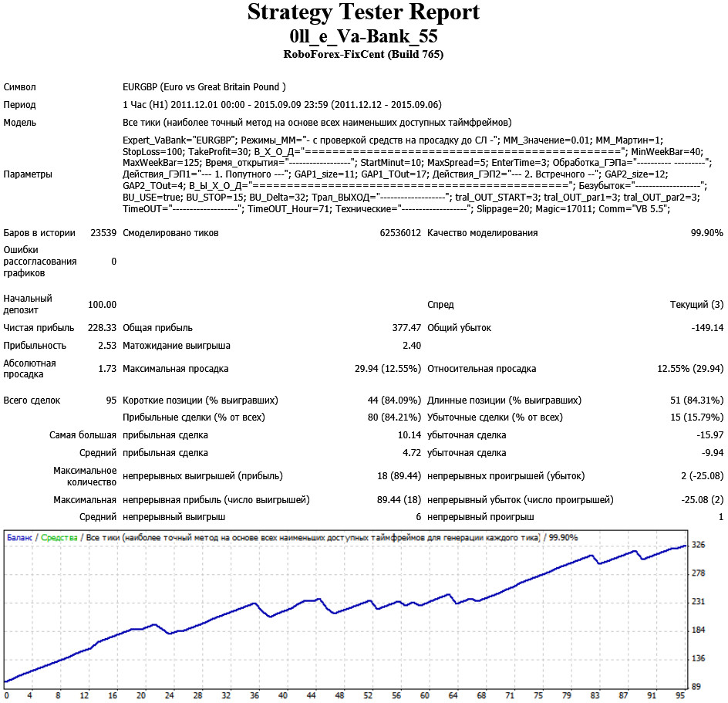This screenshot has width=728, height=703.
Task: Click the total trades value 95
Action: point(111,400)
